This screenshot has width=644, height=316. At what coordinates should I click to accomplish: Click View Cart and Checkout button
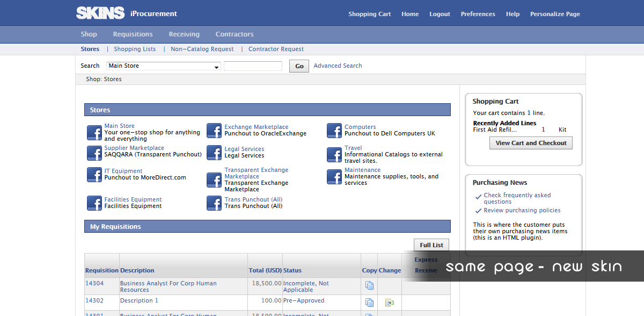pyautogui.click(x=531, y=143)
